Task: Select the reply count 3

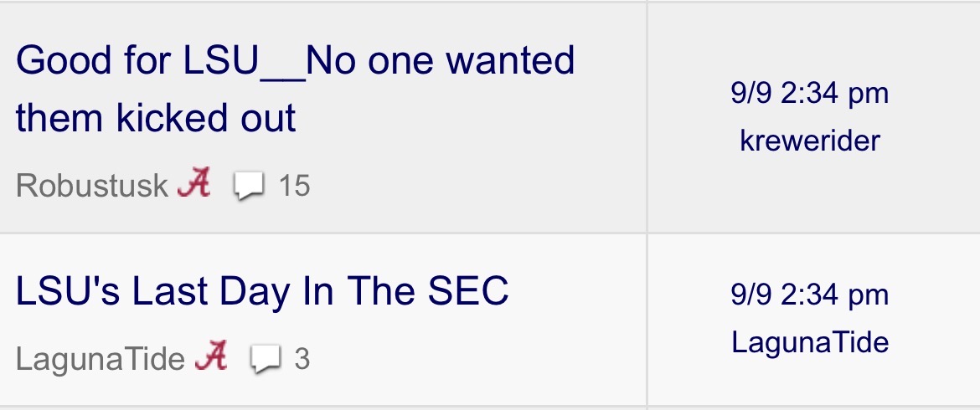Action: click(x=302, y=359)
